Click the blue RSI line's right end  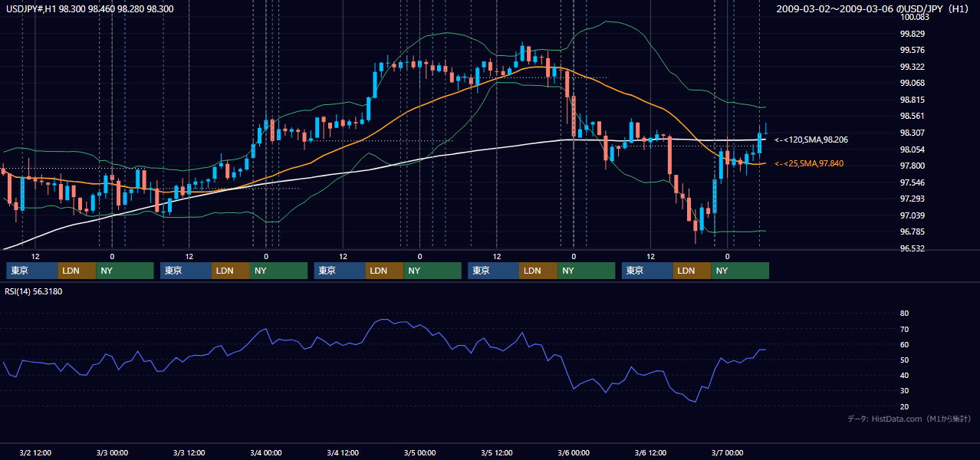(x=765, y=350)
